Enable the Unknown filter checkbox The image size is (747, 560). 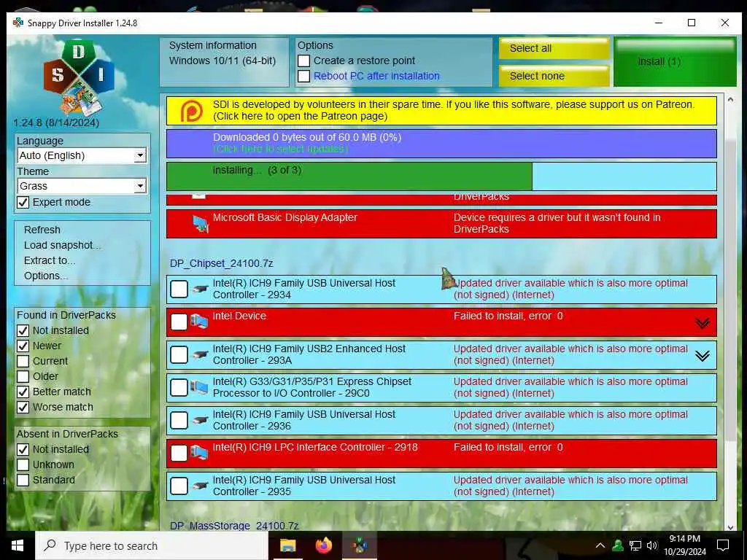click(x=23, y=464)
